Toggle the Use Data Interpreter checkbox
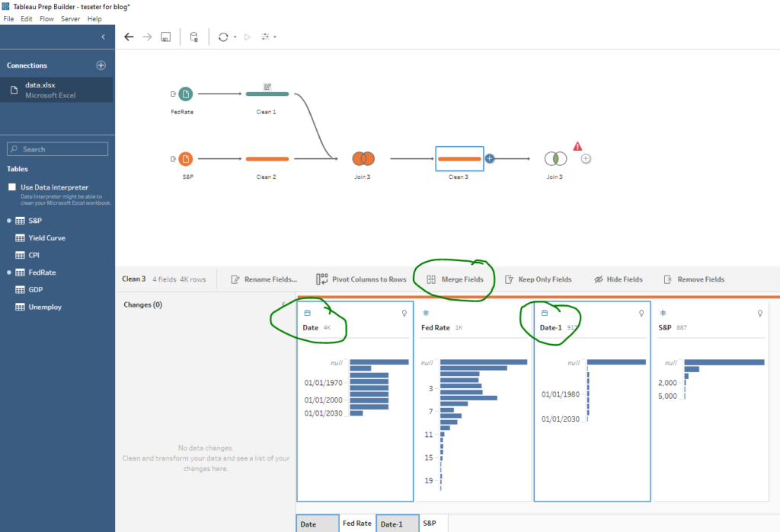Image resolution: width=780 pixels, height=532 pixels. coord(11,187)
